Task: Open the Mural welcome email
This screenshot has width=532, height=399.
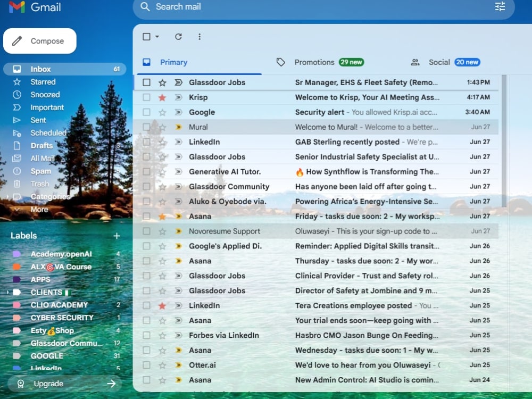Action: tap(315, 127)
